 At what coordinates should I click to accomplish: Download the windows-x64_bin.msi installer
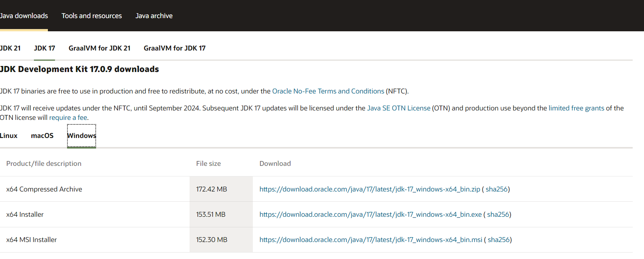tap(371, 240)
